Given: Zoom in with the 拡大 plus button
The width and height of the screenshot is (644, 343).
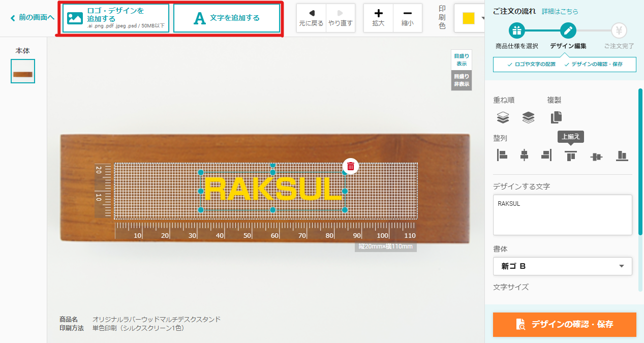Looking at the screenshot, I should tap(378, 18).
